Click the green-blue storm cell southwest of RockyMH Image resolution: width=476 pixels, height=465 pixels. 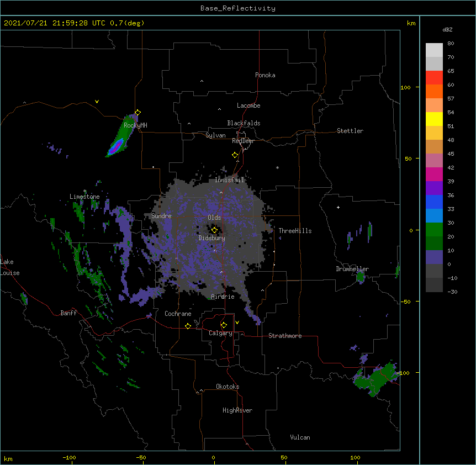click(120, 136)
